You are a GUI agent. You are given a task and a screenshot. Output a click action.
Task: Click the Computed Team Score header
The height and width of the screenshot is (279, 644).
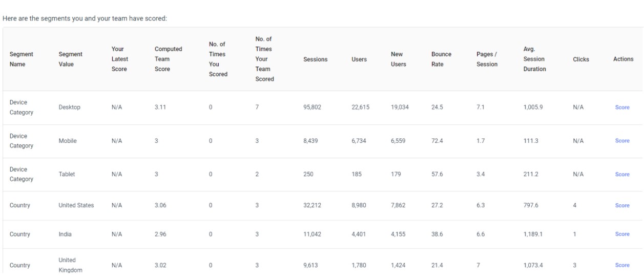pyautogui.click(x=168, y=59)
